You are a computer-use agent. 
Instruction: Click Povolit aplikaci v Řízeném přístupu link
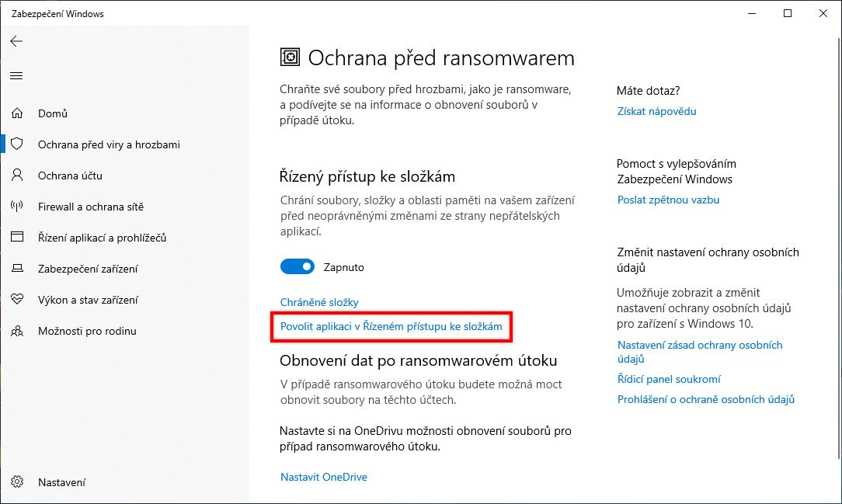click(391, 326)
